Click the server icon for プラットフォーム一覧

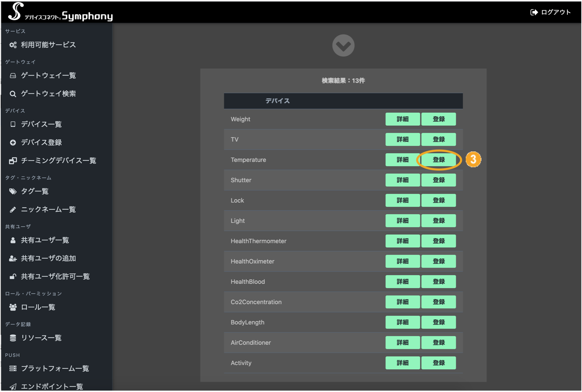[13, 368]
